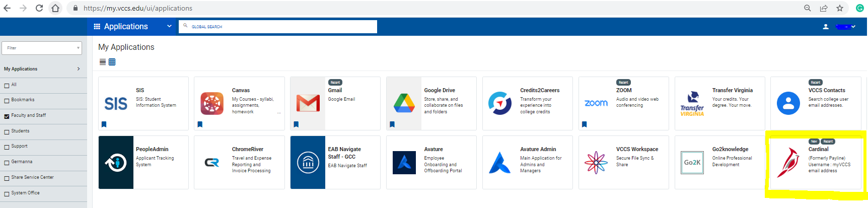Open user profile icon in header
The width and height of the screenshot is (868, 208).
[x=826, y=27]
